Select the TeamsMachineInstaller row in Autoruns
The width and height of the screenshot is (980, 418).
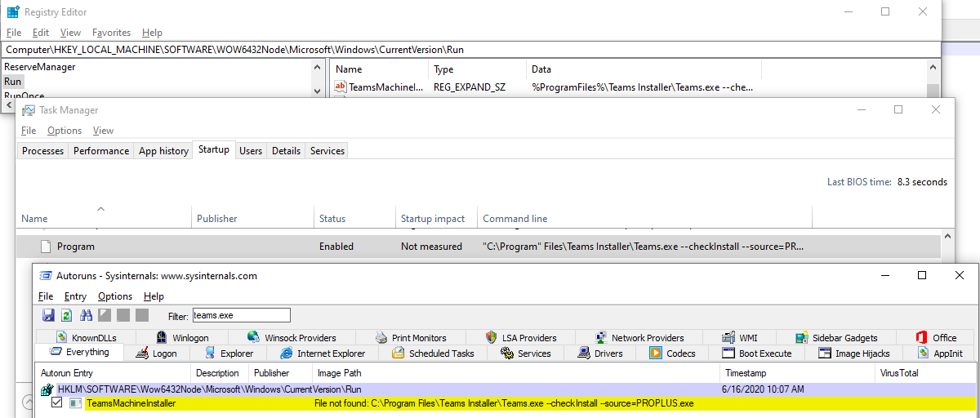tap(506, 403)
